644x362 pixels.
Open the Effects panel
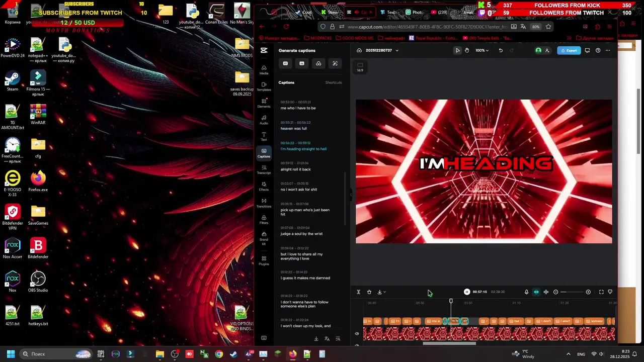pos(264,186)
